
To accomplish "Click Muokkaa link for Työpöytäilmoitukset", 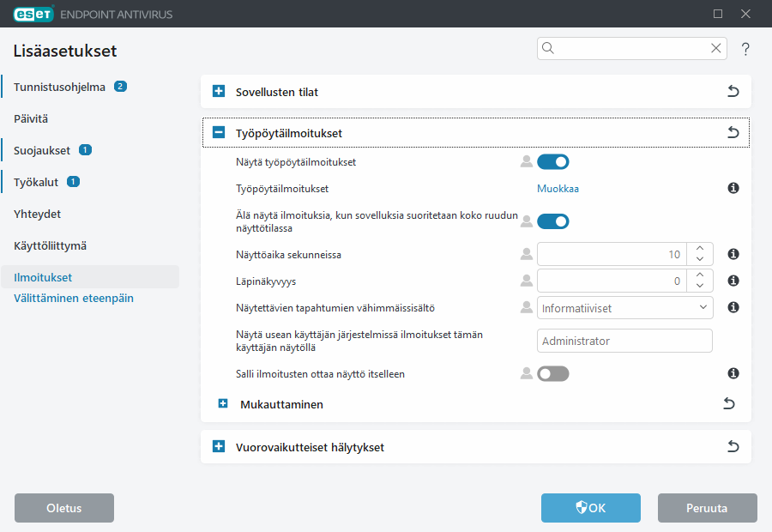I will click(x=558, y=189).
